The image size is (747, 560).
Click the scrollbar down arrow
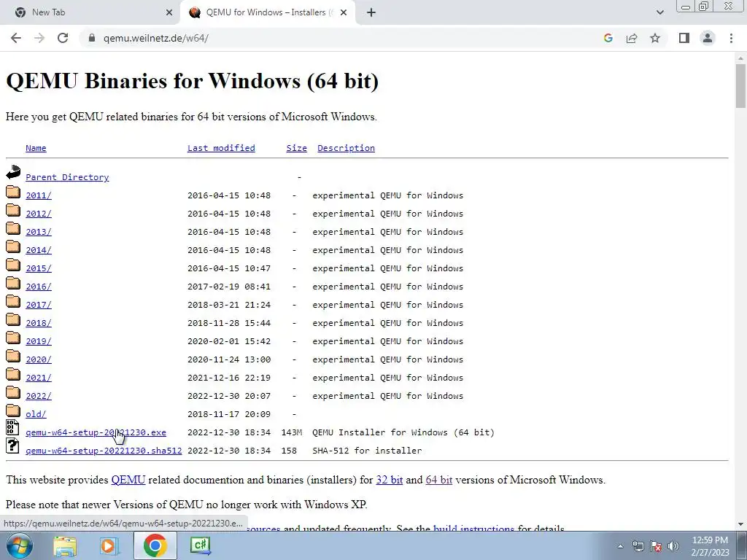[740, 524]
